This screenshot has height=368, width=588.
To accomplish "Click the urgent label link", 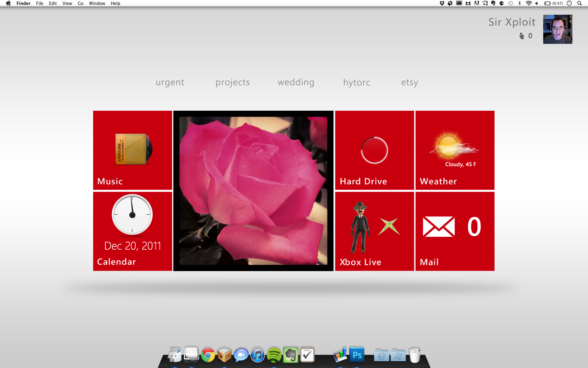I will pos(170,82).
